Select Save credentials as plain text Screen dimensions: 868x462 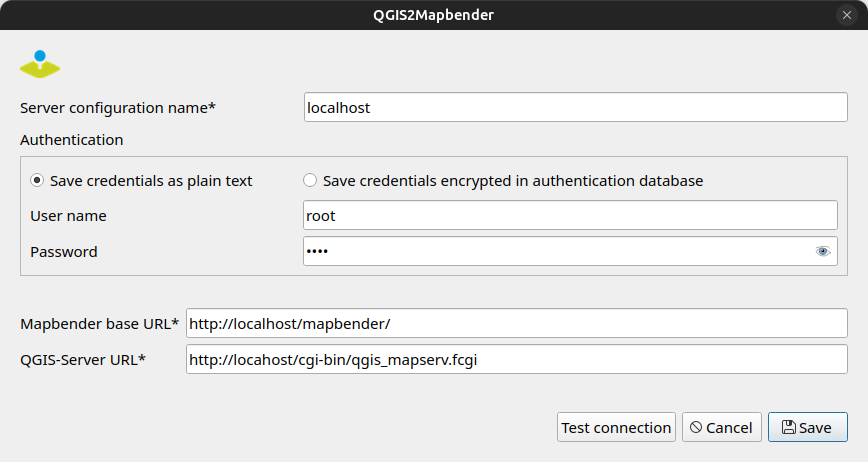(x=37, y=181)
